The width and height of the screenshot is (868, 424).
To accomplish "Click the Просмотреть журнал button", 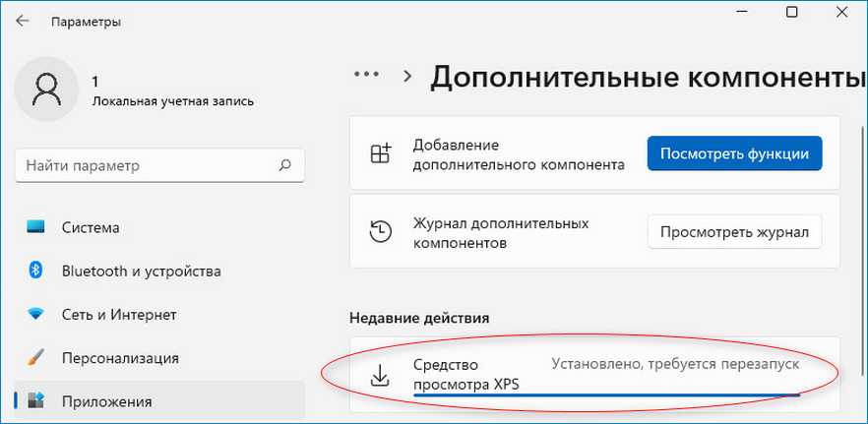I will tap(734, 231).
